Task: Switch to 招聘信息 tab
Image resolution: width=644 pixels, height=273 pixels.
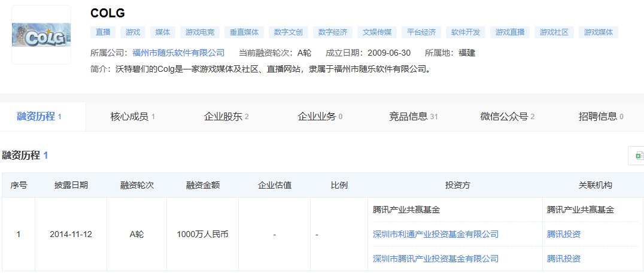Action: point(601,117)
